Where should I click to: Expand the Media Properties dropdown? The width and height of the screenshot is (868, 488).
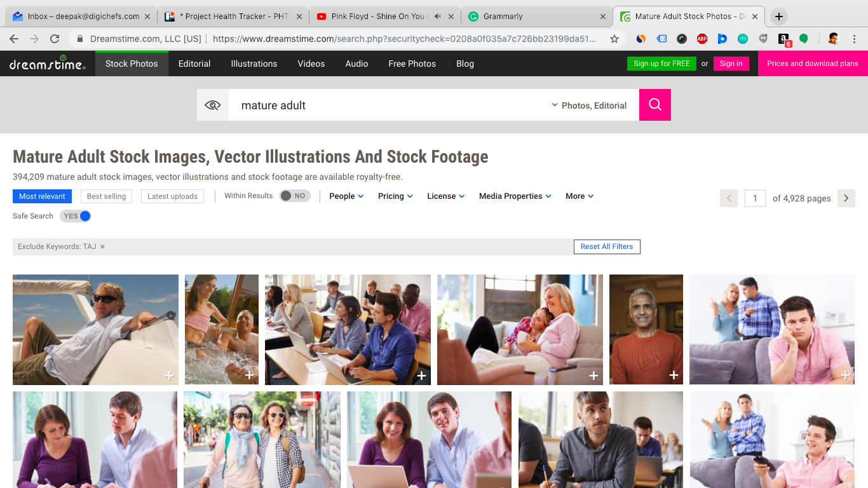point(515,196)
